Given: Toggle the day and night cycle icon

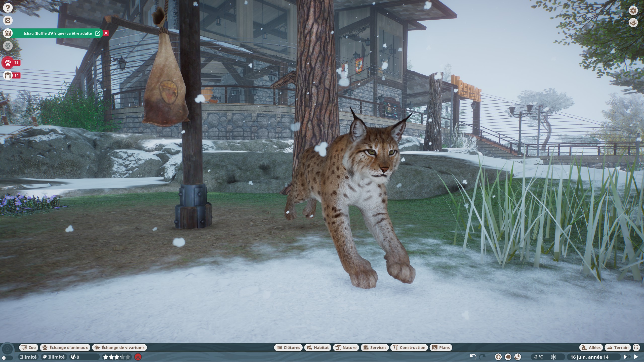Looking at the screenshot, I should point(517,357).
